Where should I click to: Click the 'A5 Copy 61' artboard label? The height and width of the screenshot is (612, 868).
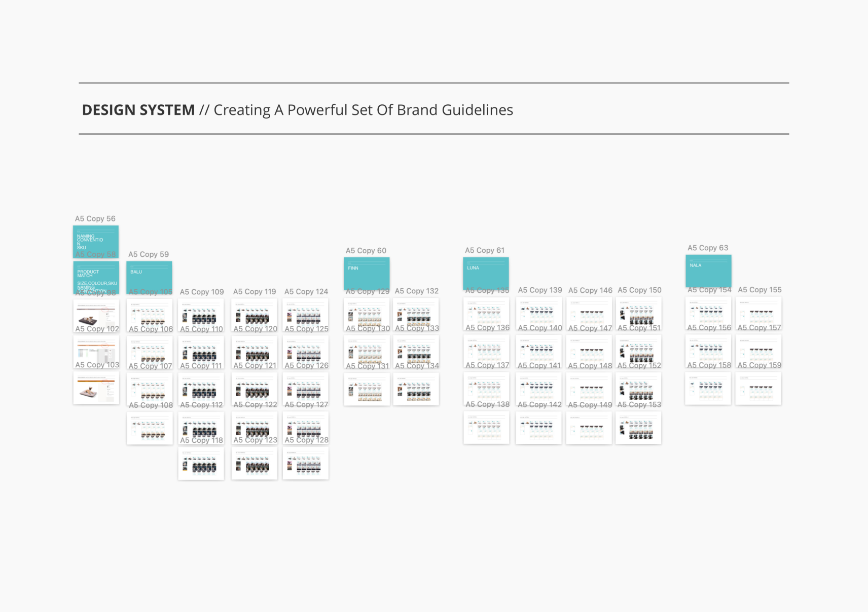(485, 250)
